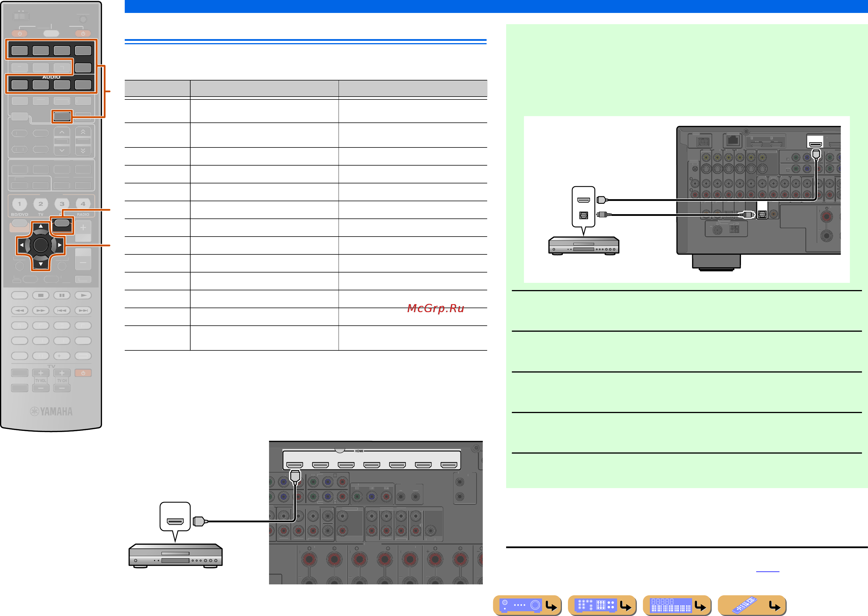Click the TV VOL minus button
This screenshot has height=616, width=868.
41,388
